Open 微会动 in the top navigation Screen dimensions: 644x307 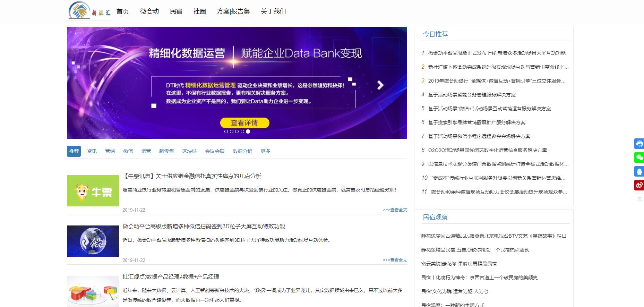pyautogui.click(x=149, y=11)
